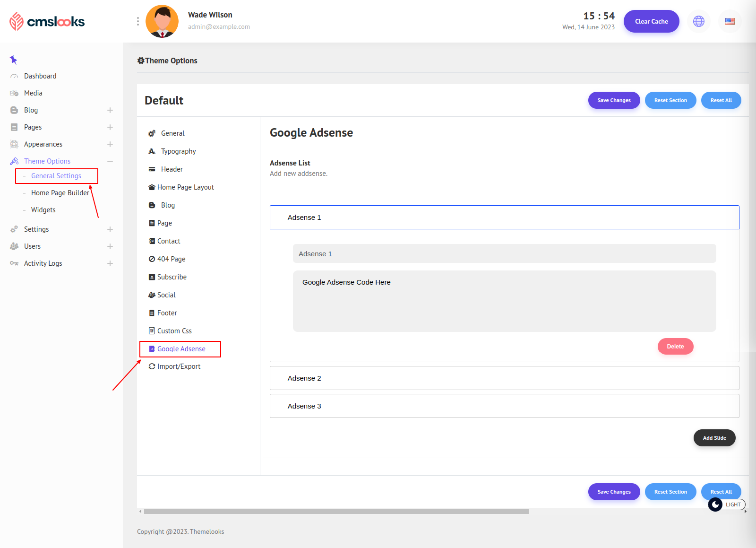Open the US flag language selector
Viewport: 756px width, 548px height.
730,21
